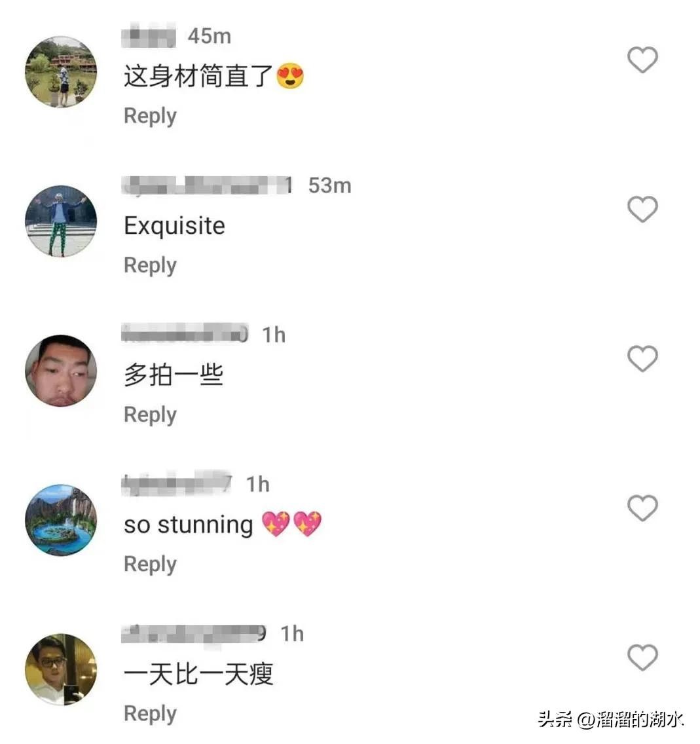Viewport: 700px width, 744px height.
Task: Tap the heart next to Exquisite comment
Action: (642, 210)
